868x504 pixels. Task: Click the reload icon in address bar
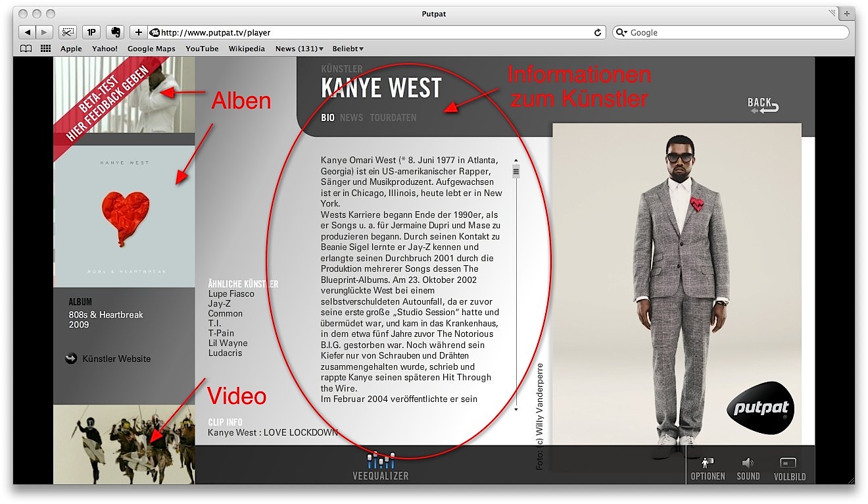598,32
